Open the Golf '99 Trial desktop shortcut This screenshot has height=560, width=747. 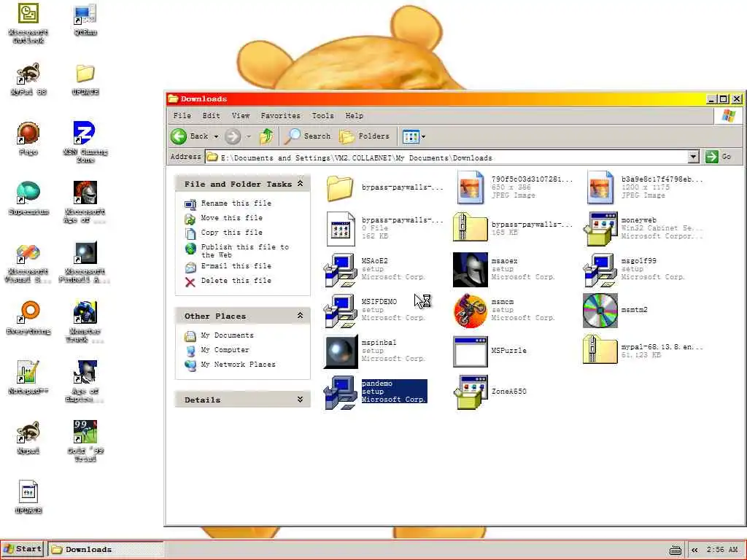tap(85, 441)
